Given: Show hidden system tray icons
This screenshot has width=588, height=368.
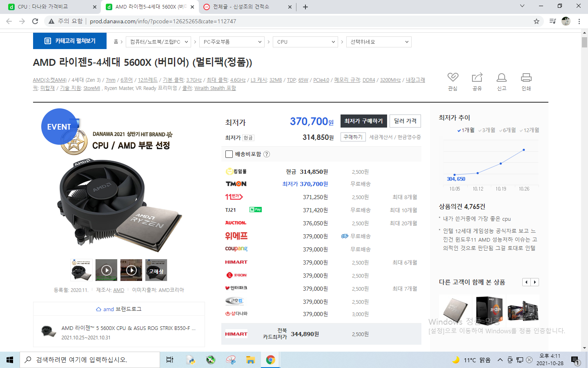Looking at the screenshot, I should pyautogui.click(x=500, y=360).
